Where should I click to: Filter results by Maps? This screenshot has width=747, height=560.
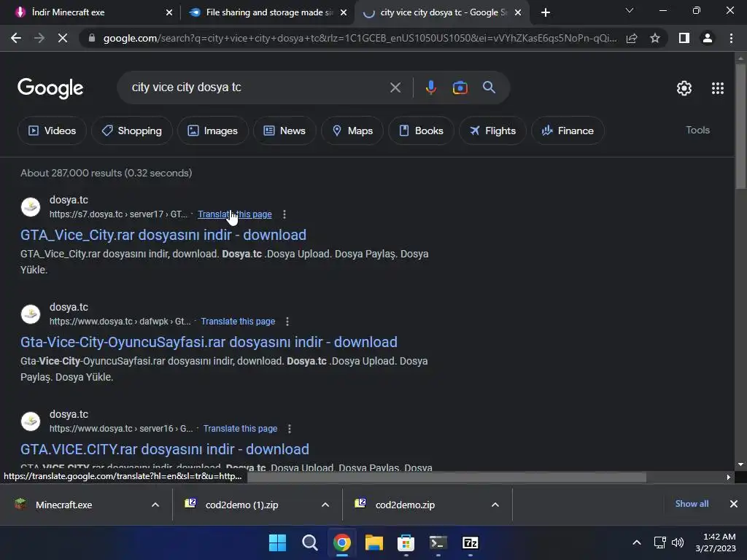(x=352, y=131)
